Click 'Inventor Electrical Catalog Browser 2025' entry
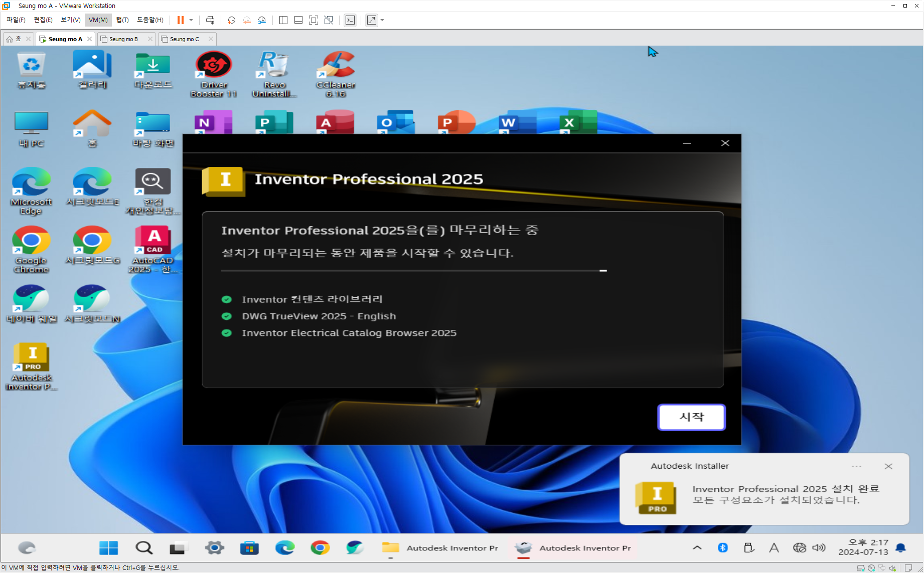The height and width of the screenshot is (573, 924). 349,333
